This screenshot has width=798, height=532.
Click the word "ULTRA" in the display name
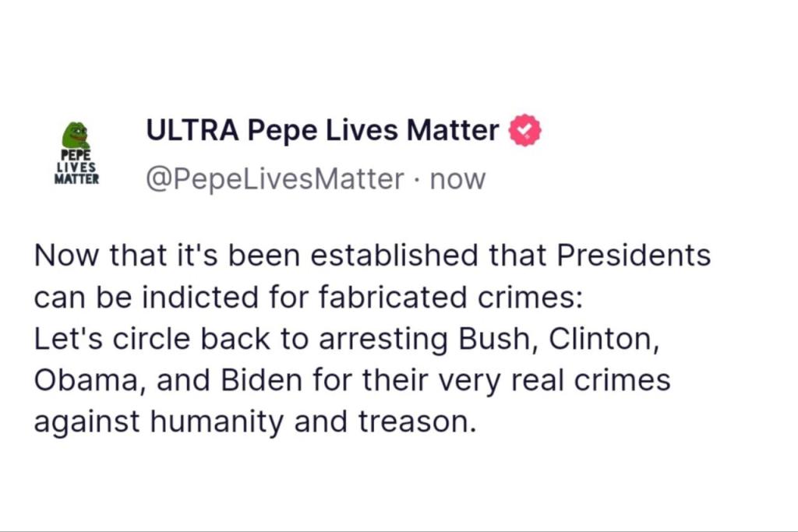point(192,130)
